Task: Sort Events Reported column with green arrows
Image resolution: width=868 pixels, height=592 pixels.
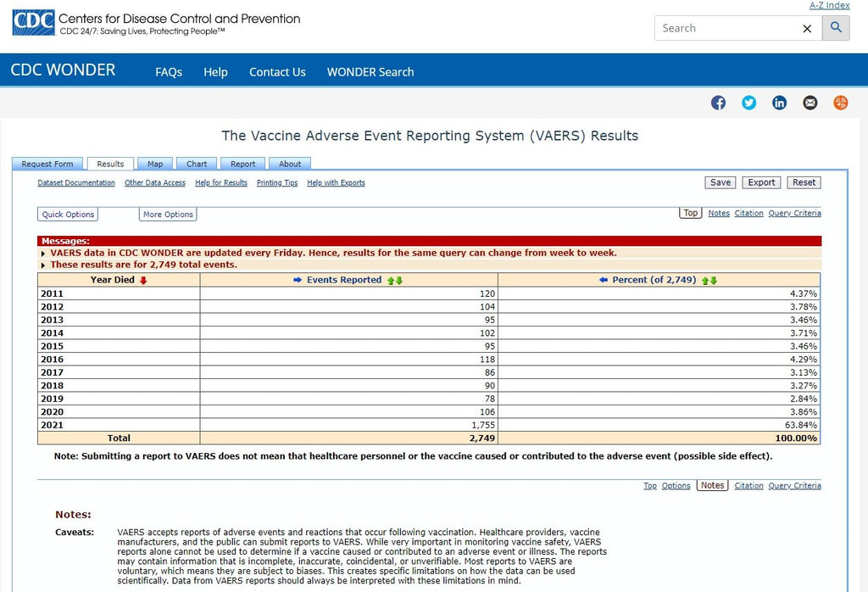Action: 395,280
